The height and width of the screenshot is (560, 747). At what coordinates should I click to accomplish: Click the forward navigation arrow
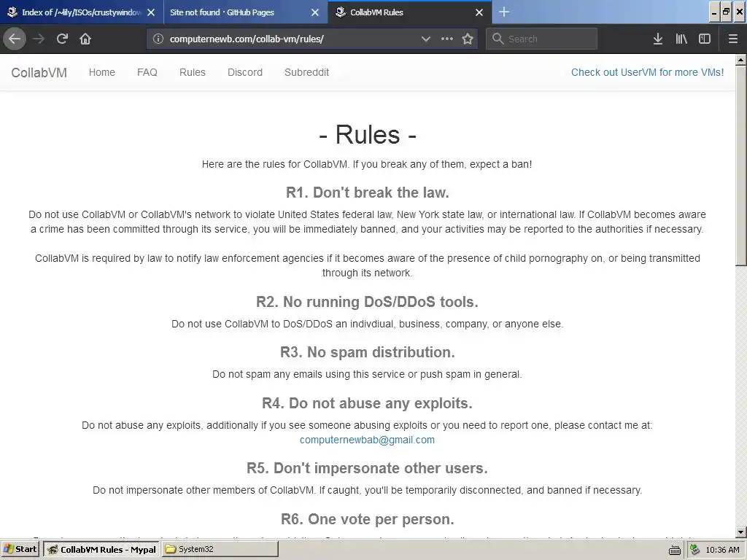pos(39,39)
